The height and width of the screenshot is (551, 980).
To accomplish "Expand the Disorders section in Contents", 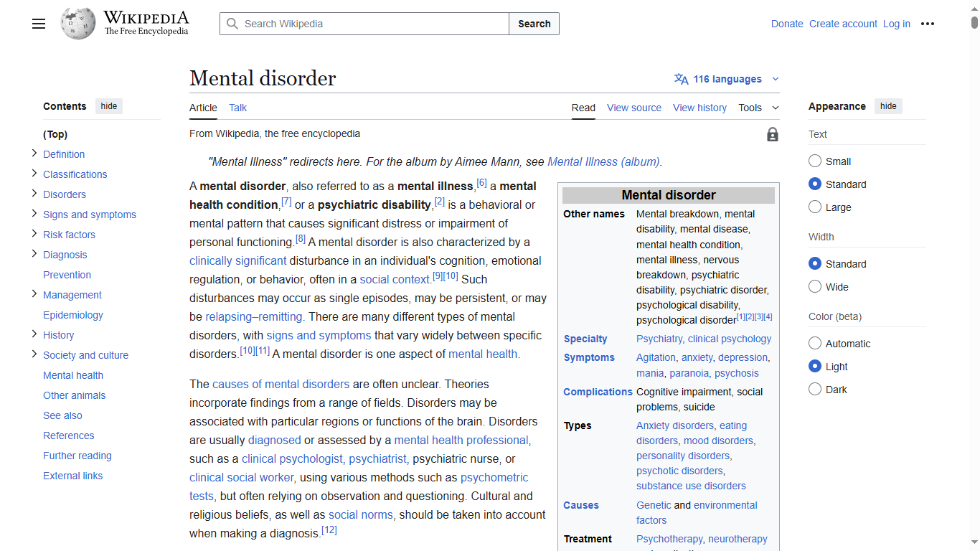I will [x=34, y=194].
